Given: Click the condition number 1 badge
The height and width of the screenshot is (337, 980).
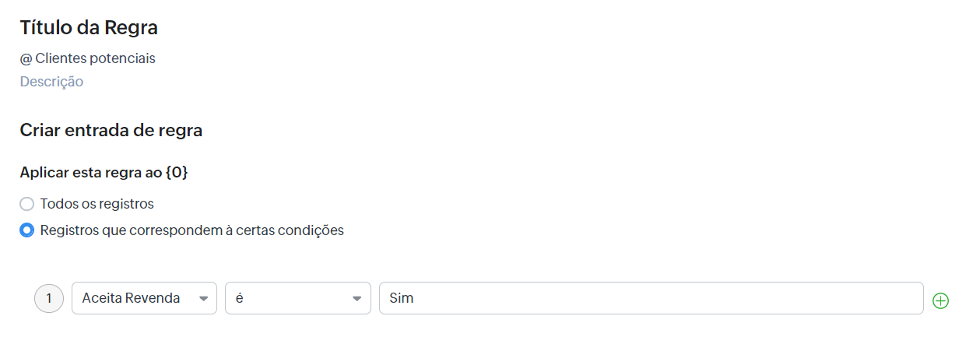Looking at the screenshot, I should pyautogui.click(x=49, y=298).
